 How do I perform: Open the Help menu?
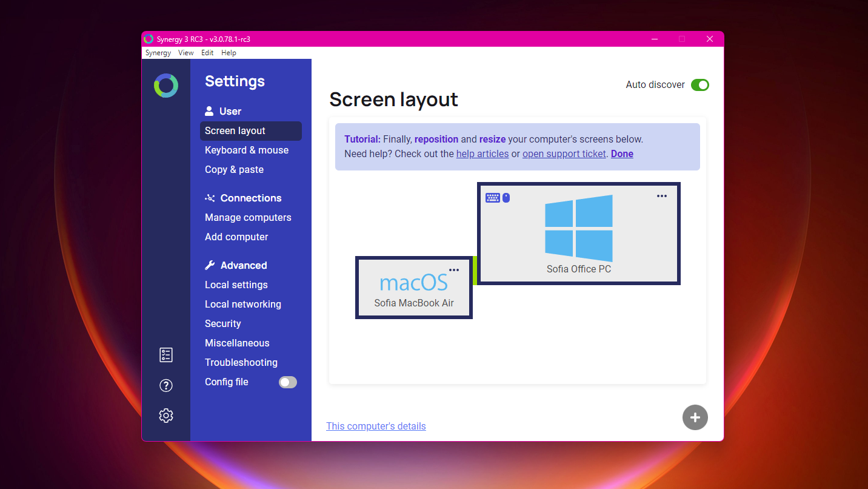[229, 53]
